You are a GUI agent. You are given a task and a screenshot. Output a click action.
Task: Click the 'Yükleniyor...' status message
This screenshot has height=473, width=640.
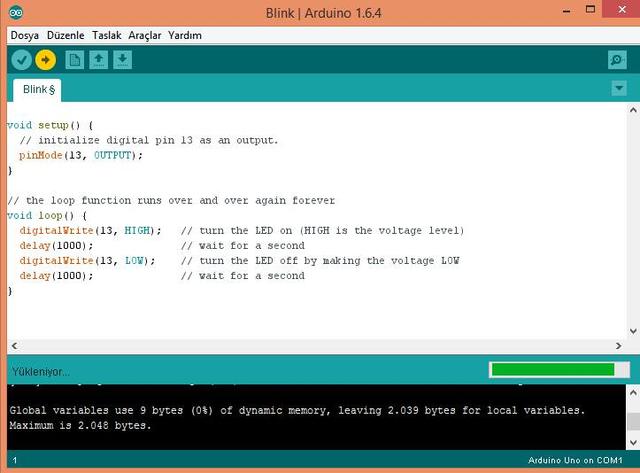40,372
